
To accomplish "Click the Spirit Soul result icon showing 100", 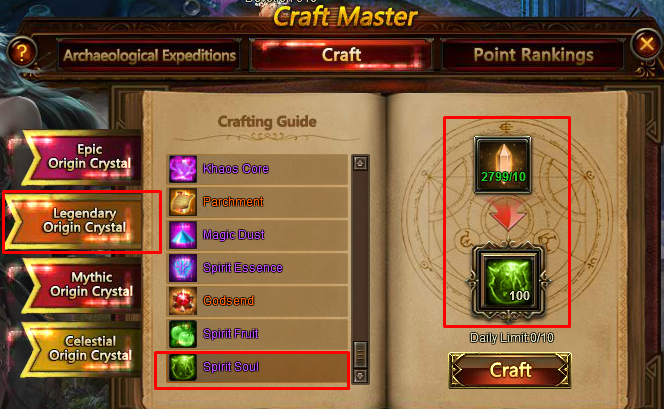I will (x=508, y=282).
